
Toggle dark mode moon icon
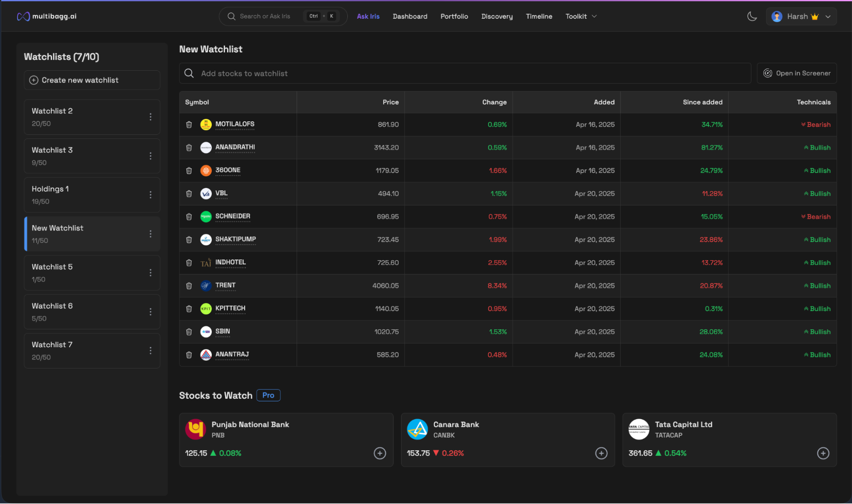[x=752, y=16]
